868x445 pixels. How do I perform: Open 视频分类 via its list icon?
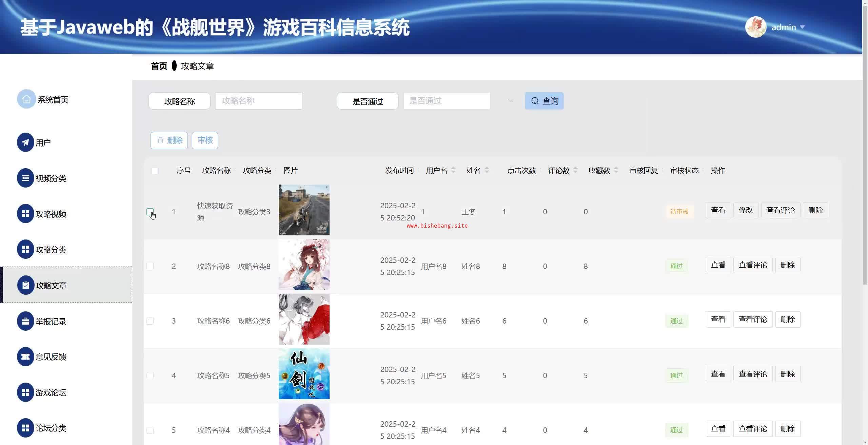25,178
